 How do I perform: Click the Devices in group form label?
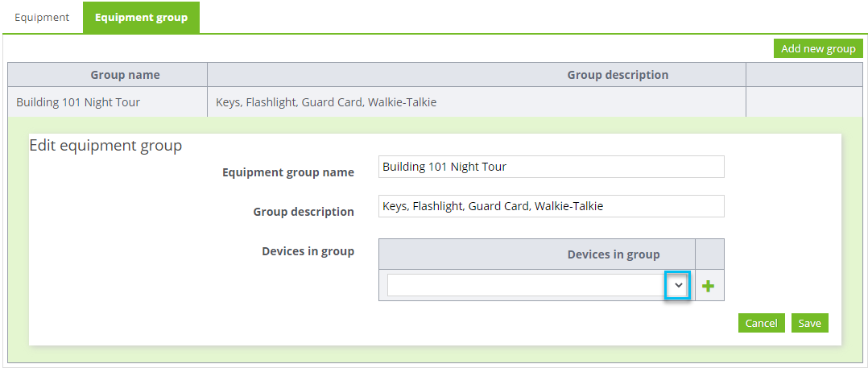308,251
